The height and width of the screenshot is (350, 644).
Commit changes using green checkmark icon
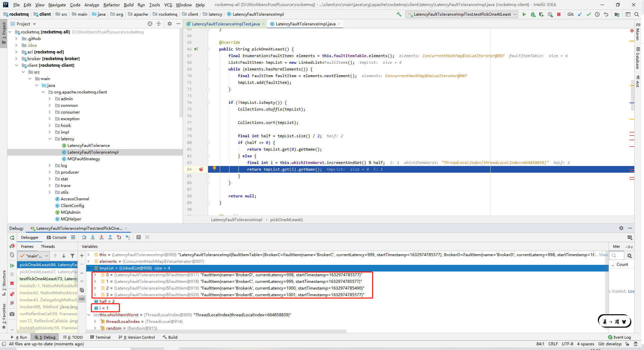tap(588, 14)
